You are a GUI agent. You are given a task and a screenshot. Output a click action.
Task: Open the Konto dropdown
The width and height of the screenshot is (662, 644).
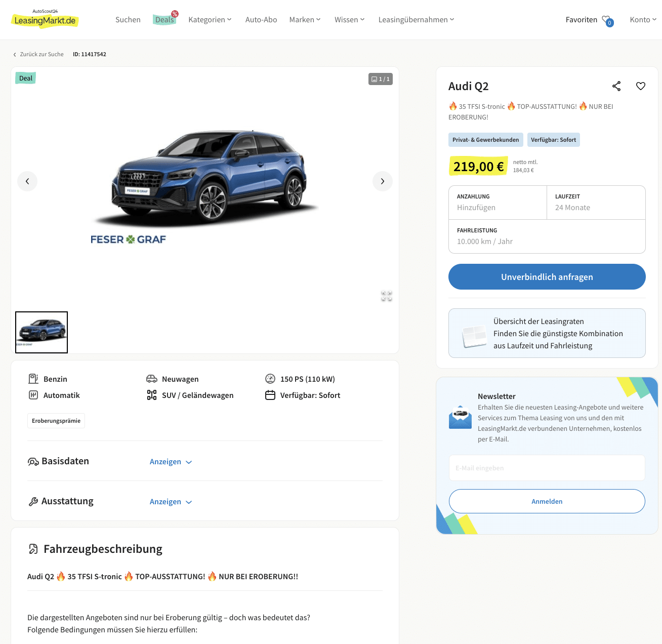643,20
